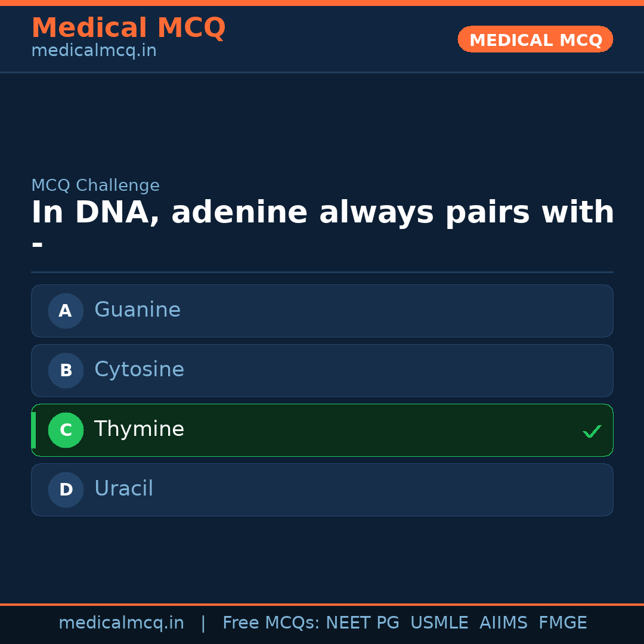Expand the MCQ Challenge header
Viewport: 644px width, 644px height.
(95, 185)
